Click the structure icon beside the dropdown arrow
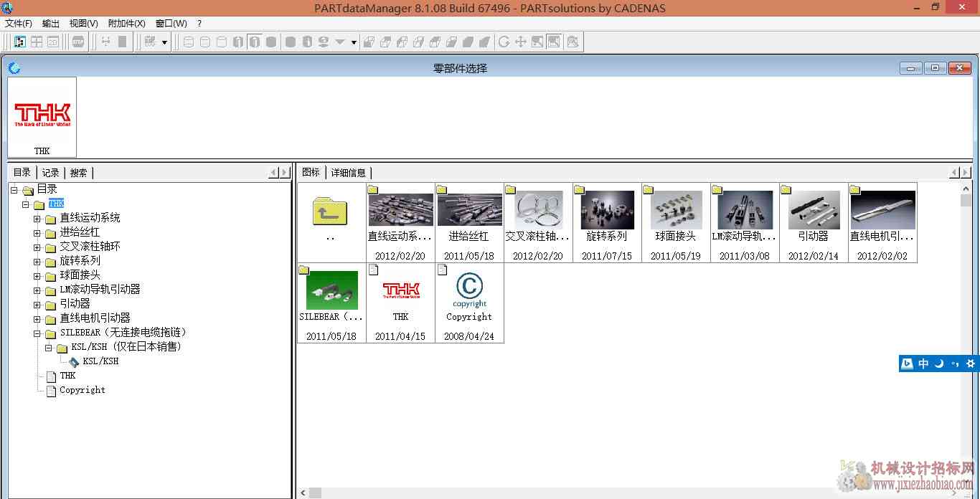 coord(150,42)
